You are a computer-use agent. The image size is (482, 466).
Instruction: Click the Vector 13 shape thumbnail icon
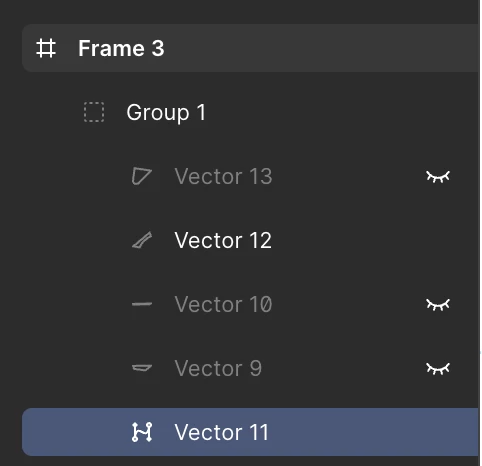142,176
